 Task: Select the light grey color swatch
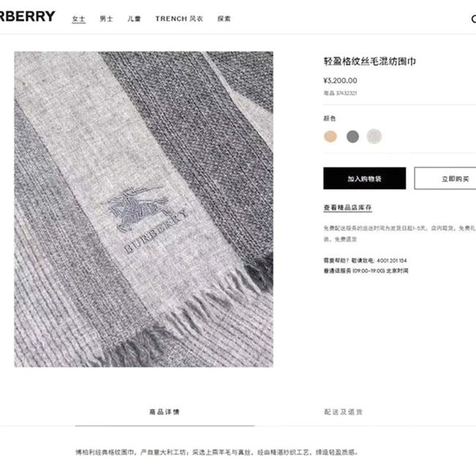click(x=374, y=136)
